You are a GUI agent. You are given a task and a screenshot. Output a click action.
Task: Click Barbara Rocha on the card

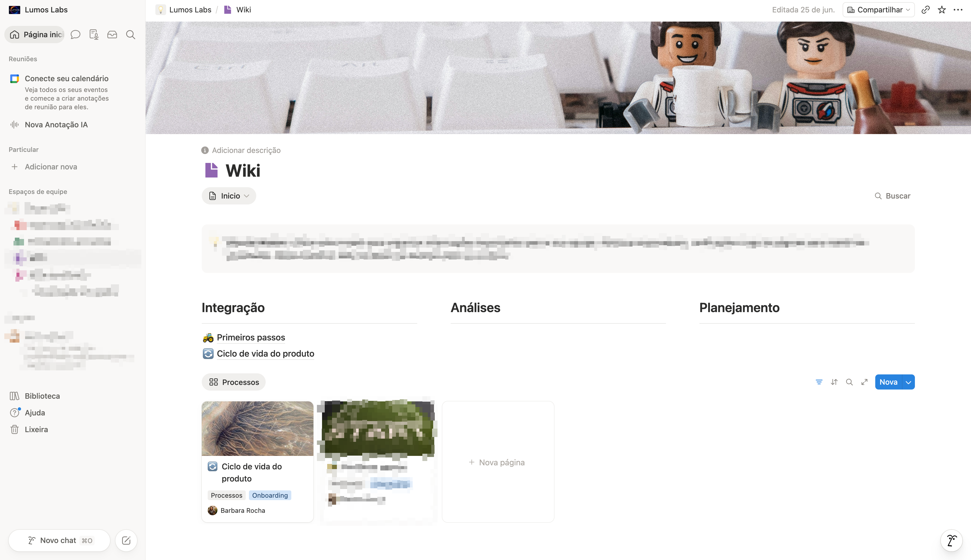(x=243, y=510)
